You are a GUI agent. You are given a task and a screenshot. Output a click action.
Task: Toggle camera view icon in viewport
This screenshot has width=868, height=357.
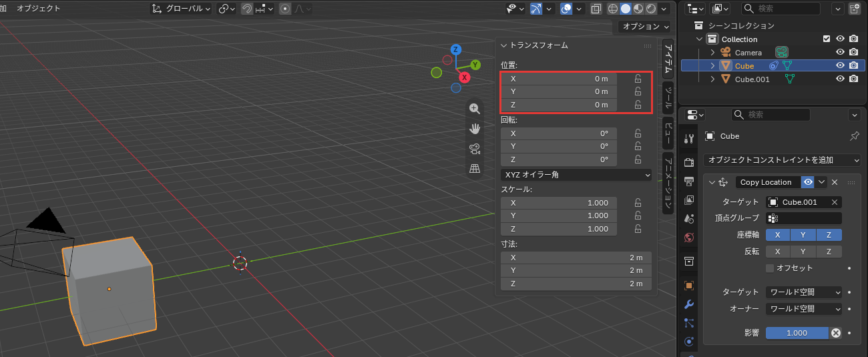tap(475, 149)
